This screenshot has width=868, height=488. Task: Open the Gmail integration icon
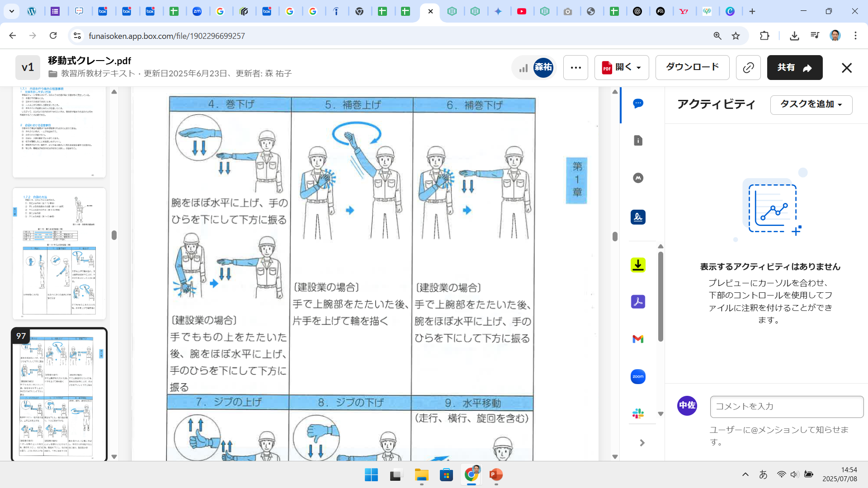(638, 339)
